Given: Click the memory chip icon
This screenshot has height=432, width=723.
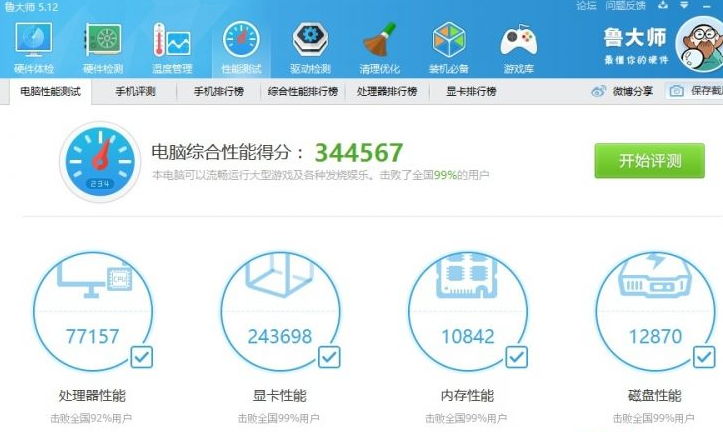Looking at the screenshot, I should (x=466, y=276).
